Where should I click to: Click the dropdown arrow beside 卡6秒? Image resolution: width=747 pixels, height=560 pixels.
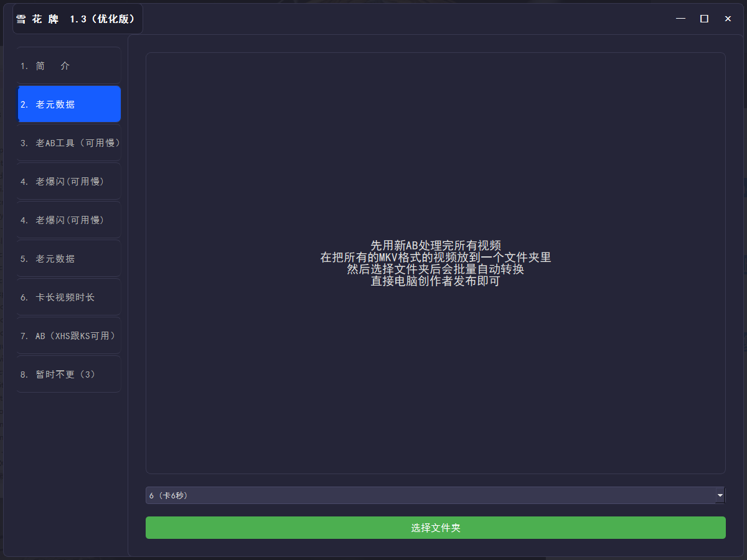click(719, 495)
